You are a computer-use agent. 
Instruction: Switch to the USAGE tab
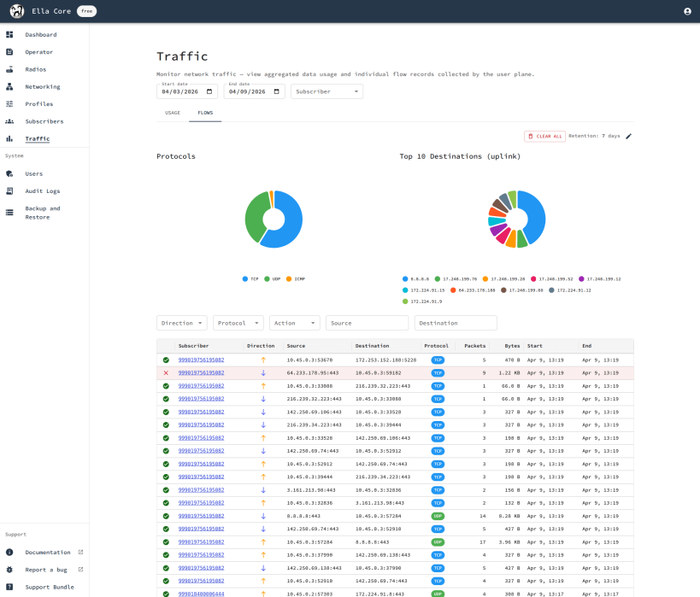173,113
